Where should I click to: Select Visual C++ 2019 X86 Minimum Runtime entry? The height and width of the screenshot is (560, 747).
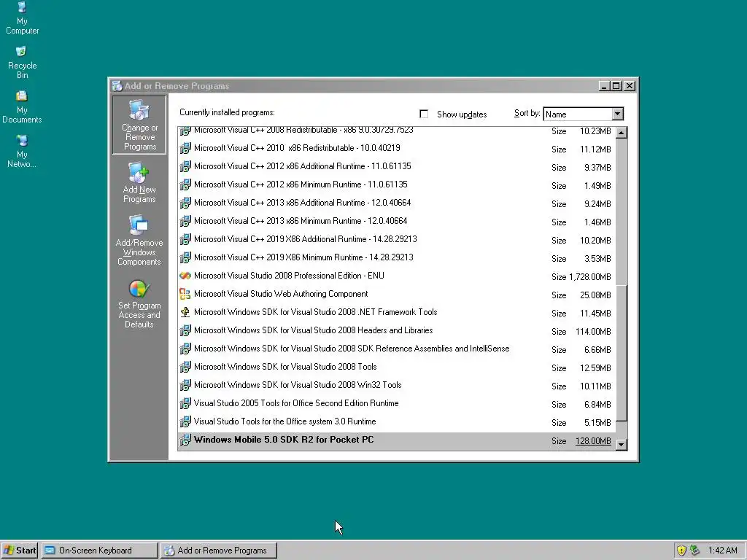click(396, 258)
